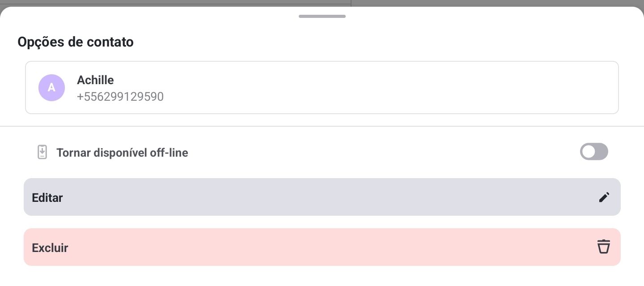
Task: Click the offline download phone icon
Action: (42, 153)
